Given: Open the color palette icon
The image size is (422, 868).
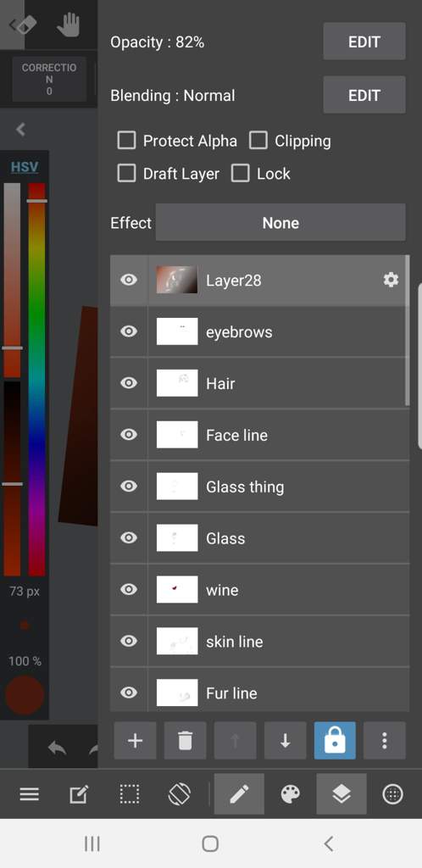Looking at the screenshot, I should [x=291, y=795].
